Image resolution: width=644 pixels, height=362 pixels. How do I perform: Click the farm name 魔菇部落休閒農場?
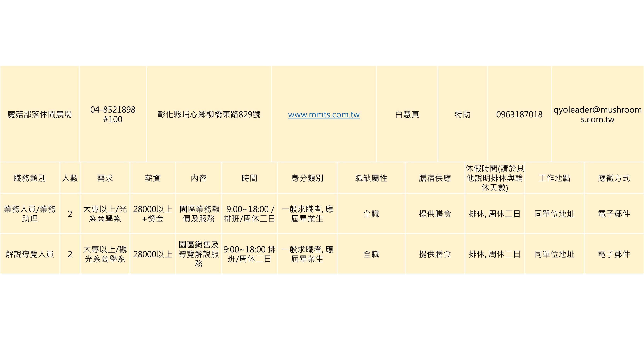tap(39, 114)
